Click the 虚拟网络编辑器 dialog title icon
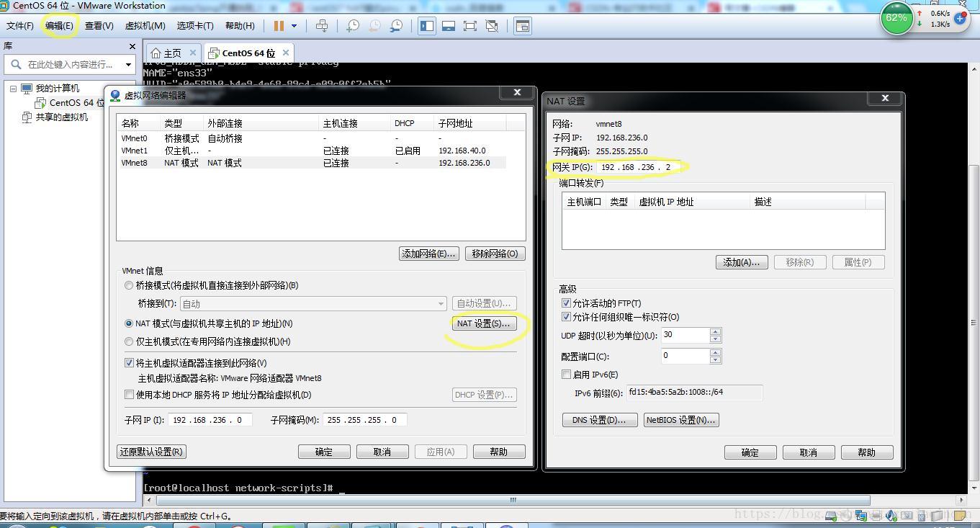This screenshot has width=980, height=528. pos(115,95)
